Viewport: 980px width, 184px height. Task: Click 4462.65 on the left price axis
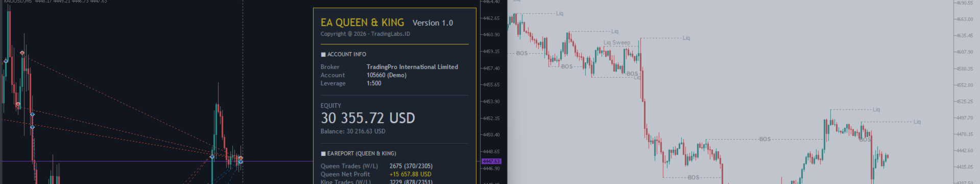coord(491,18)
